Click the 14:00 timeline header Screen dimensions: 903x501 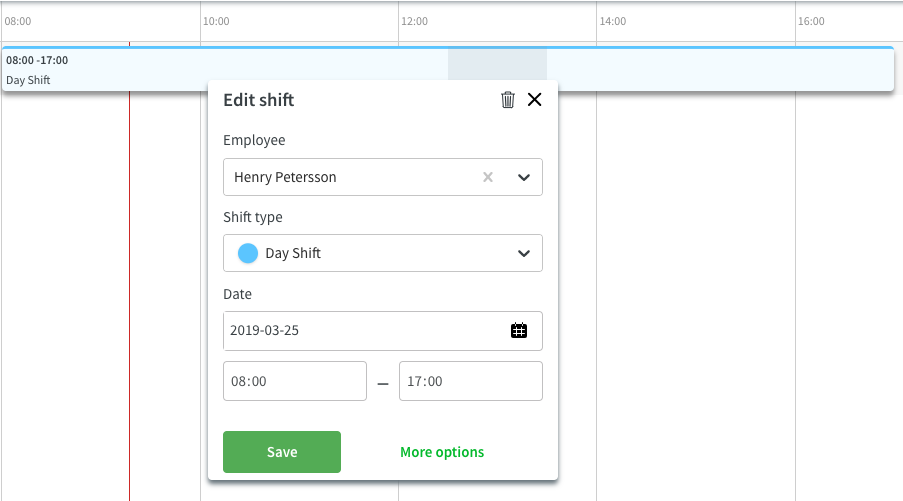(613, 21)
